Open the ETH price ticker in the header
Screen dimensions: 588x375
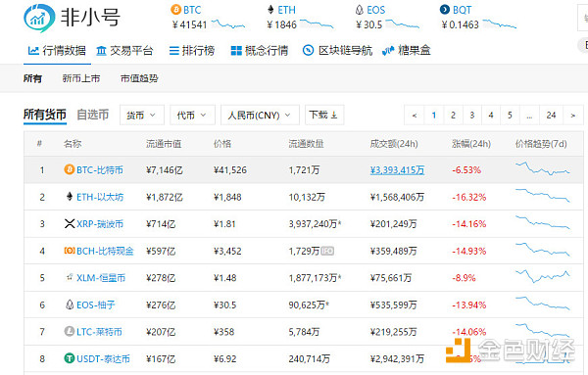[300, 18]
